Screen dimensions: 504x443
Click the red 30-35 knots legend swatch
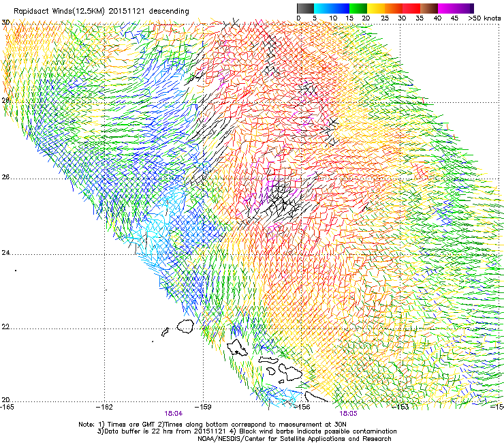[411, 8]
